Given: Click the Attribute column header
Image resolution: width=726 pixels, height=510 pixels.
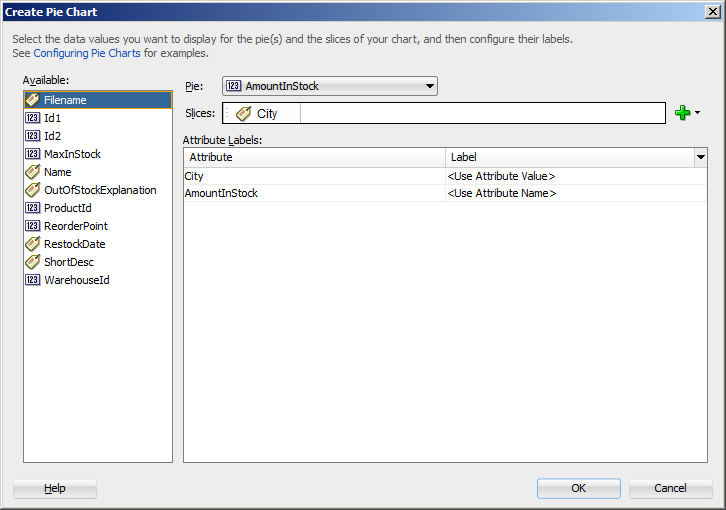Looking at the screenshot, I should (314, 157).
